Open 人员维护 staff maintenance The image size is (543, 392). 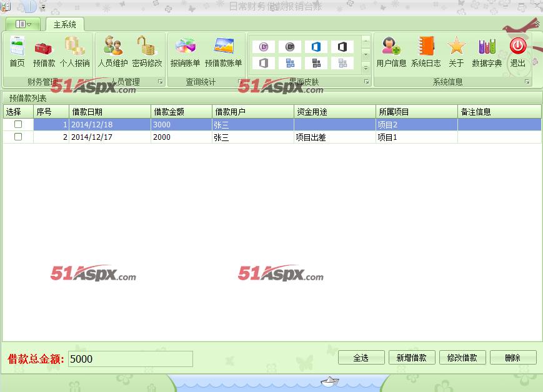113,52
